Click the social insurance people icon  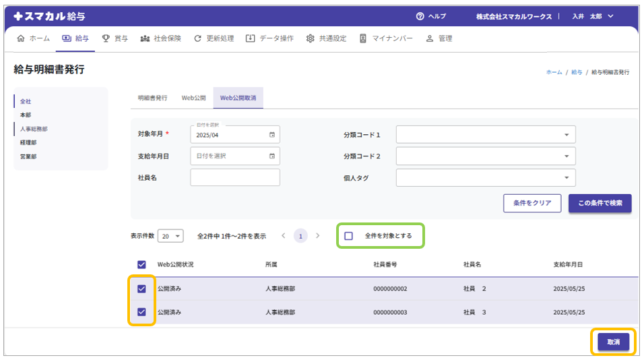pos(145,38)
